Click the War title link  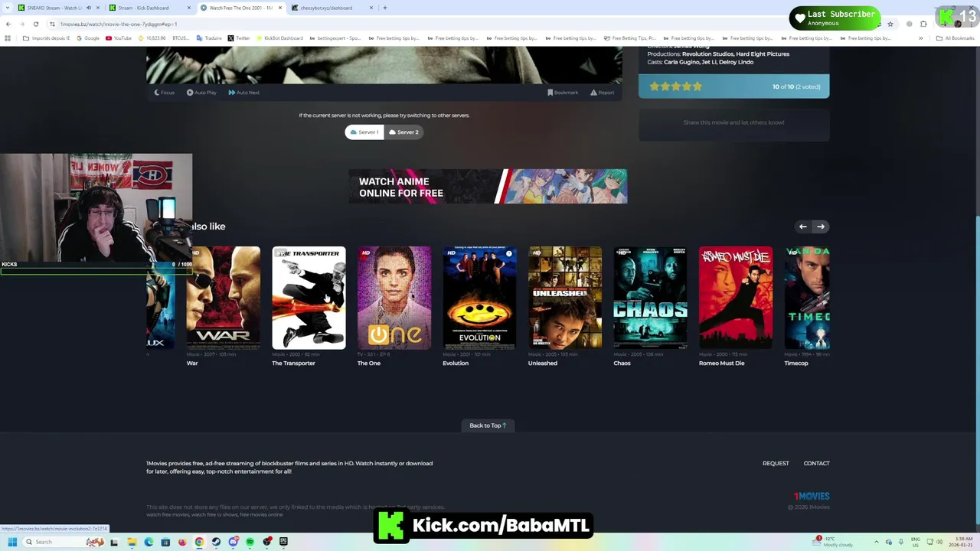coord(192,364)
